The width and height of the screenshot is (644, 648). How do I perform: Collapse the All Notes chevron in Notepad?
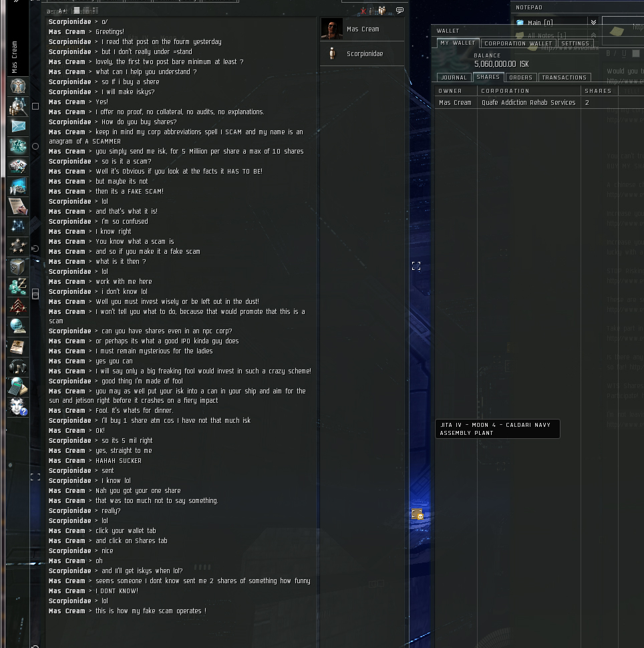tap(594, 35)
